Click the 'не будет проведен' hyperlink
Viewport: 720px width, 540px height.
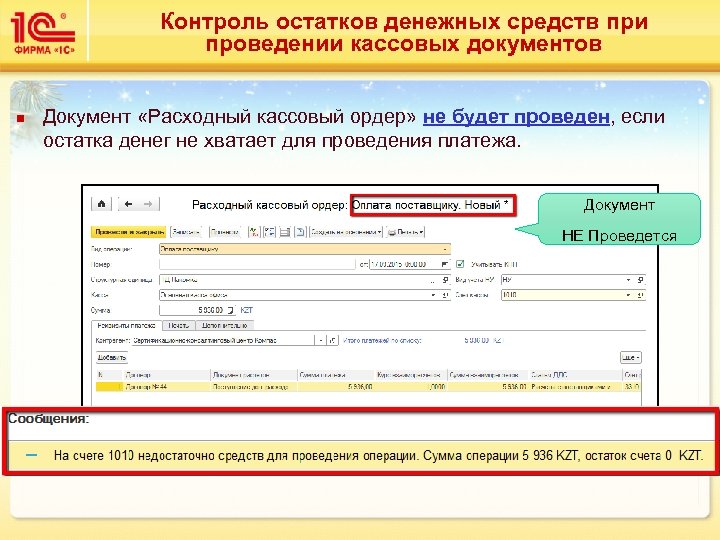[516, 117]
